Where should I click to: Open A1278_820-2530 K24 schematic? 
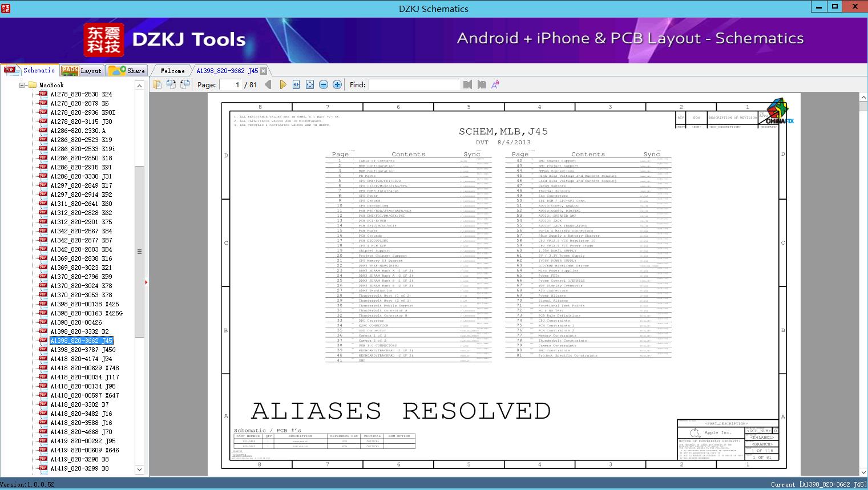(x=81, y=94)
